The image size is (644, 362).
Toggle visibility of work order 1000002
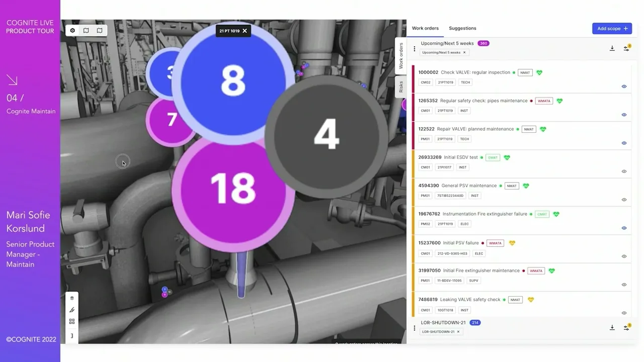pos(624,86)
